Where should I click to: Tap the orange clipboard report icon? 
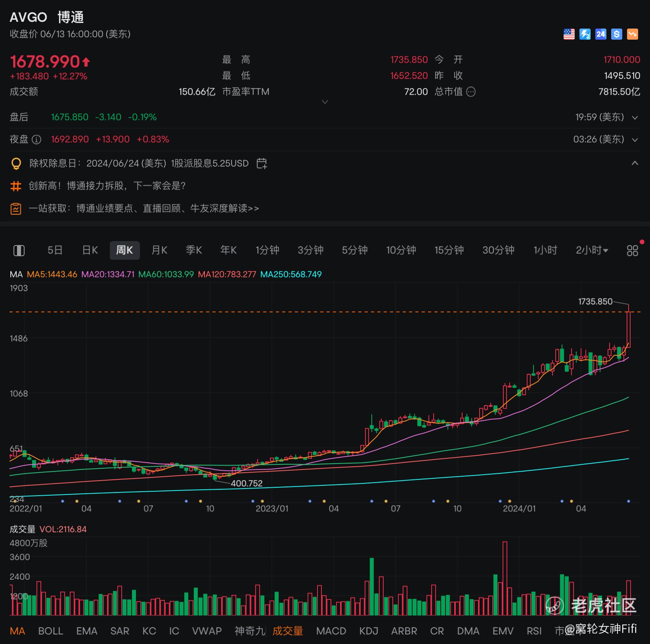tap(16, 209)
